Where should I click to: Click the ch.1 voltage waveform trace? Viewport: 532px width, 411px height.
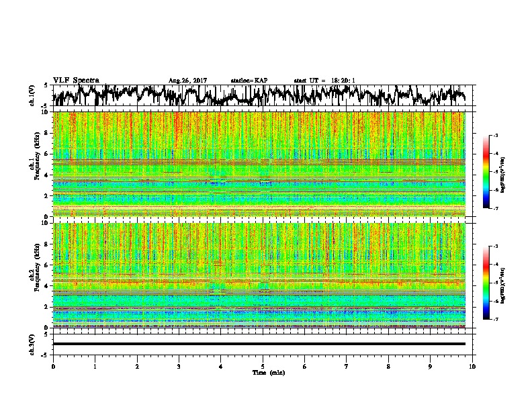[x=259, y=95]
